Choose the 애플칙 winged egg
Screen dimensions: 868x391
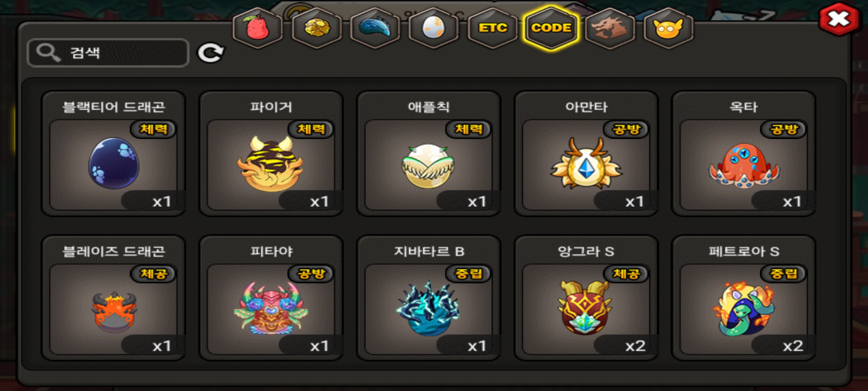click(x=429, y=154)
